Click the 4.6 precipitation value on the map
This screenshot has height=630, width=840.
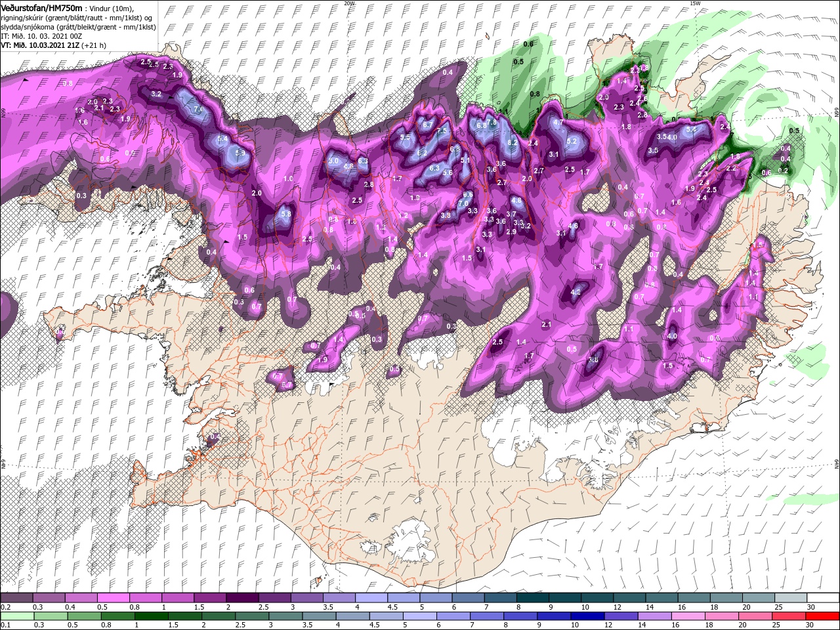573,226
